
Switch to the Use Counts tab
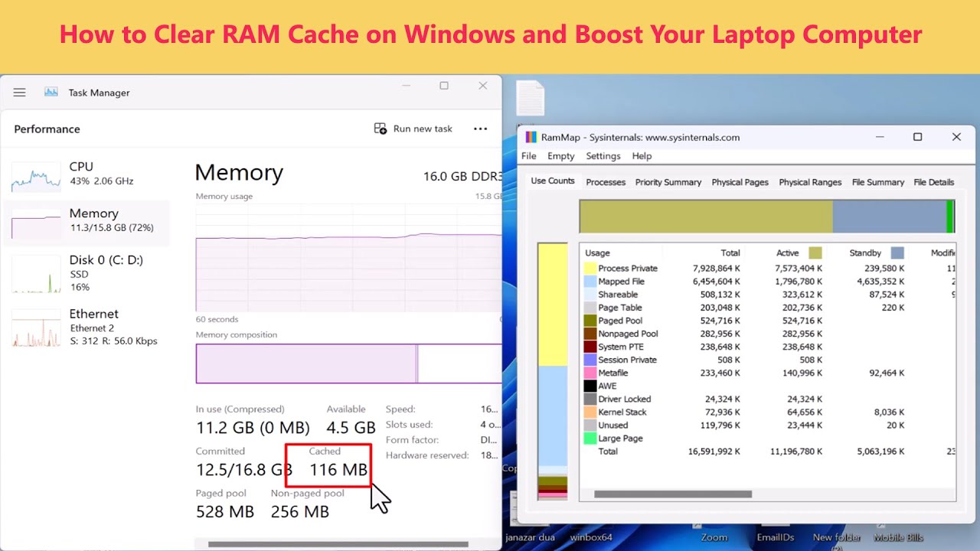553,181
